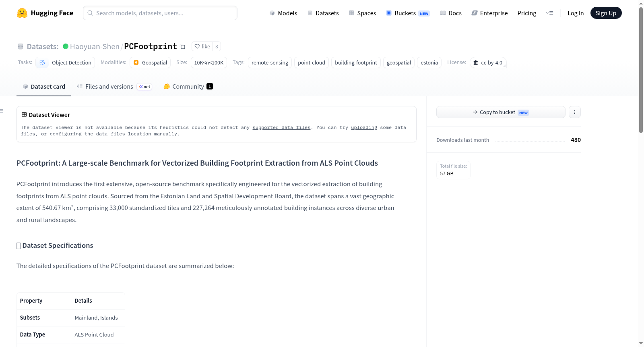Click the 10K<n<100K size tag
Screen dimensions: 644x347
[x=209, y=62]
